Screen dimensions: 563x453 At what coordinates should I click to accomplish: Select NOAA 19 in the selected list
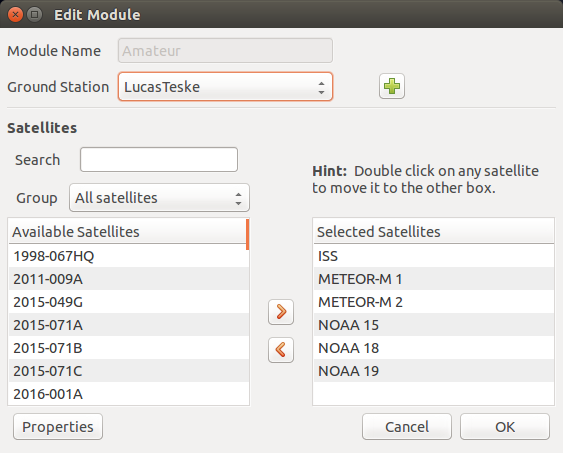click(434, 371)
